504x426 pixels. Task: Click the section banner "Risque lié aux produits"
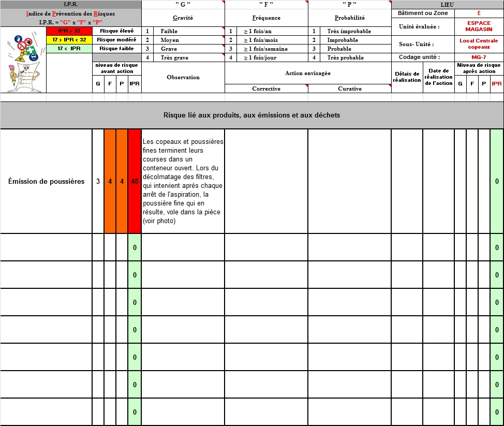click(251, 115)
